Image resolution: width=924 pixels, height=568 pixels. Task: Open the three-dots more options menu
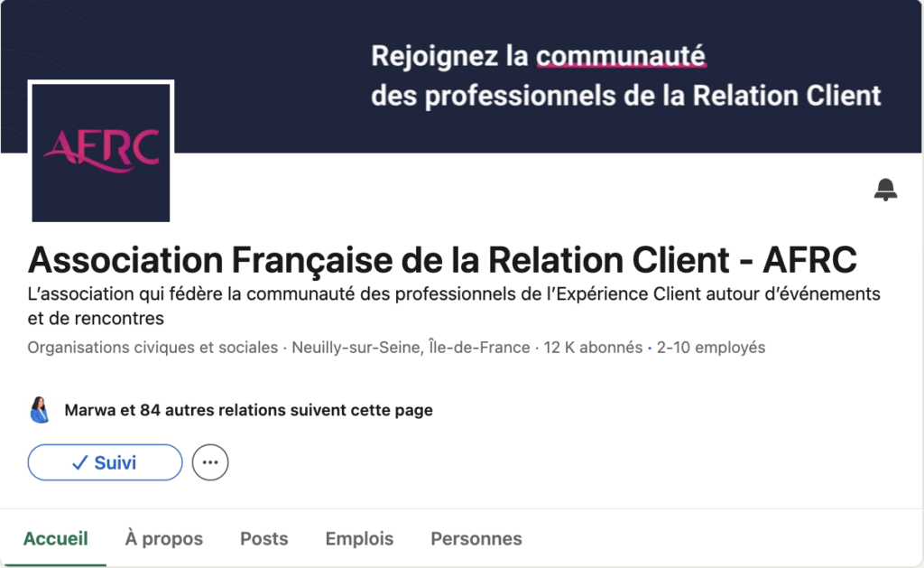coord(210,462)
